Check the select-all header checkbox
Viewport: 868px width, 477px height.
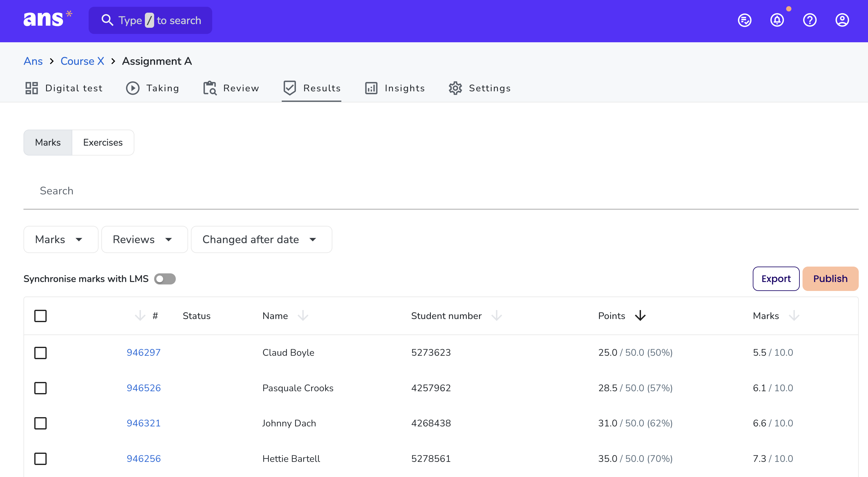click(x=40, y=316)
